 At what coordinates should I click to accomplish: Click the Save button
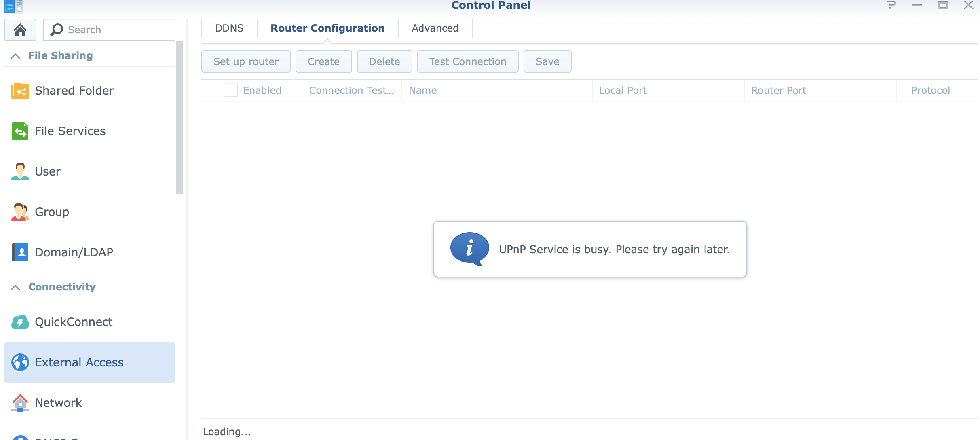pyautogui.click(x=547, y=61)
